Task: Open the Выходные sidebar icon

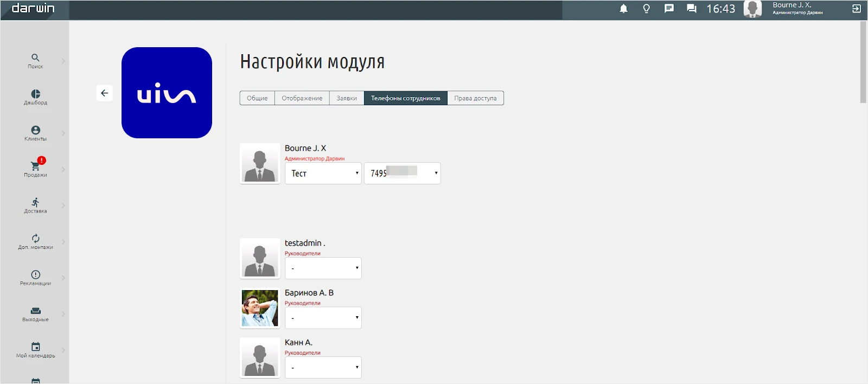Action: tap(35, 311)
